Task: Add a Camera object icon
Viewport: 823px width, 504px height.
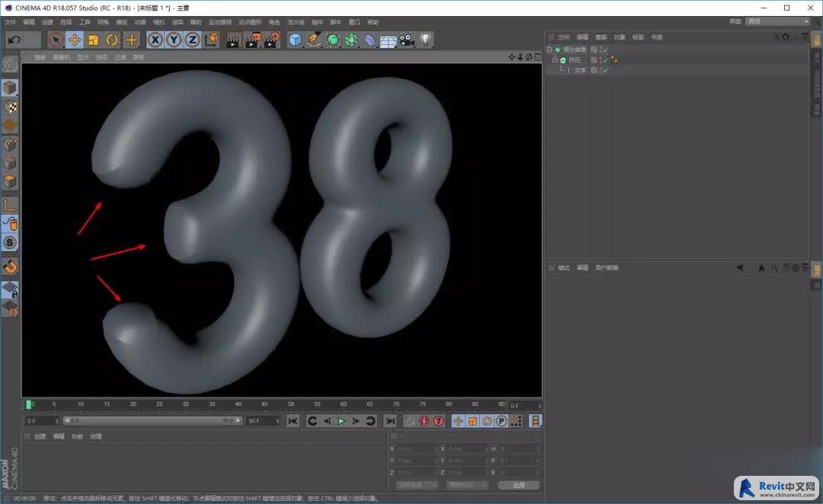Action: tap(407, 40)
